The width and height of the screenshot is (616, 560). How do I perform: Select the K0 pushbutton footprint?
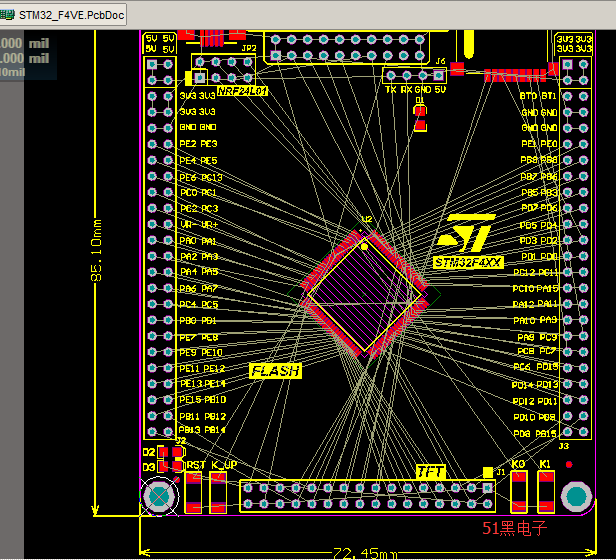(x=519, y=492)
